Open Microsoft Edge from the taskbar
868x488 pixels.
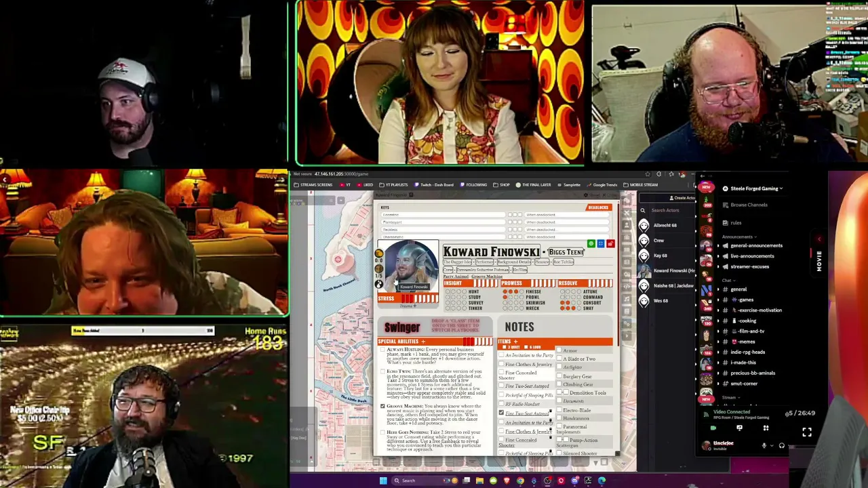pyautogui.click(x=601, y=481)
